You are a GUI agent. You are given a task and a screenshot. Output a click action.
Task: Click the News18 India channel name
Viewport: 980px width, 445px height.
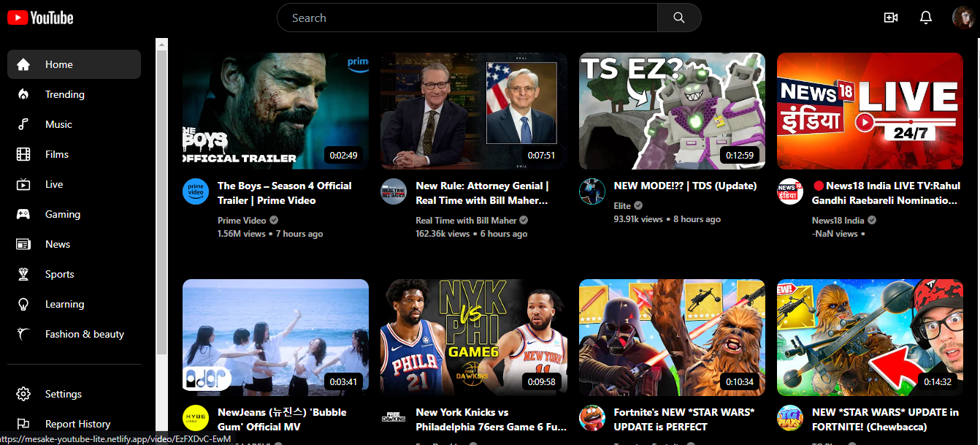(x=838, y=220)
